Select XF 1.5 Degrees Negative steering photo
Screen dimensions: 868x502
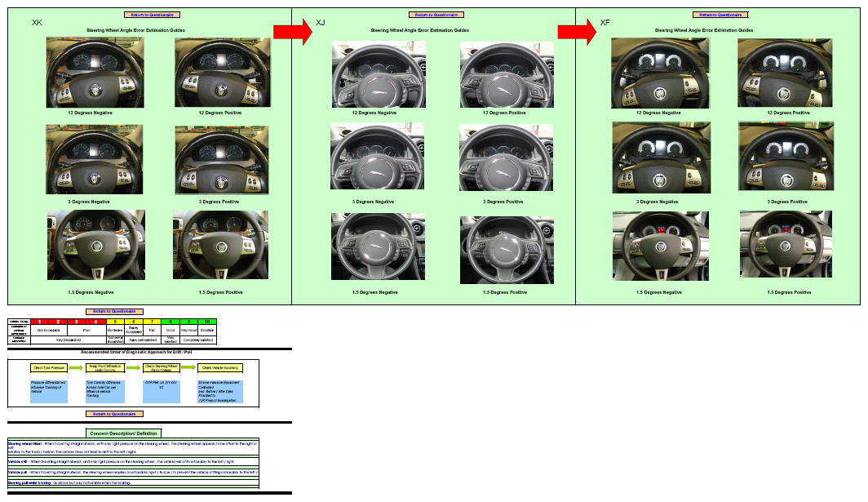[661, 246]
